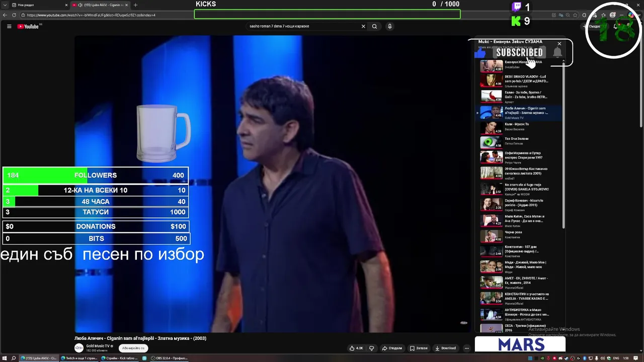Switch to Стрийм - Kick taskbar window
The height and width of the screenshot is (362, 644).
120,358
